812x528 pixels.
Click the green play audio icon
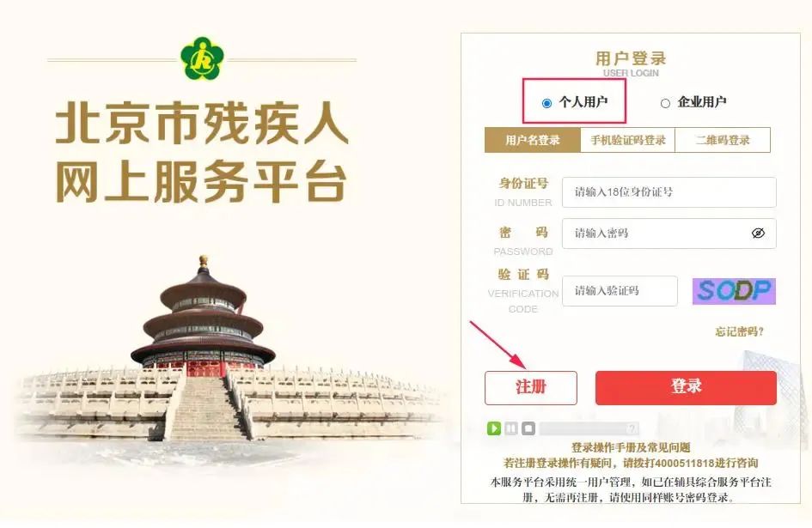tap(493, 428)
